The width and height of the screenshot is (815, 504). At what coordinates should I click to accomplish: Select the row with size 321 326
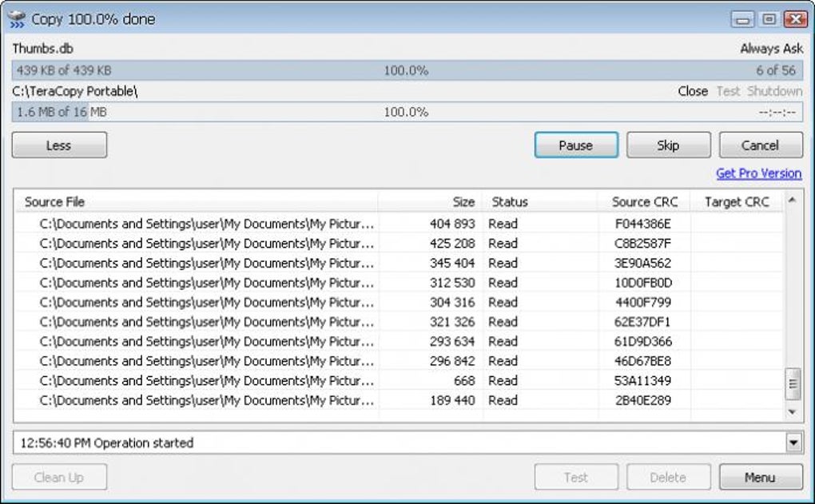[x=400, y=322]
